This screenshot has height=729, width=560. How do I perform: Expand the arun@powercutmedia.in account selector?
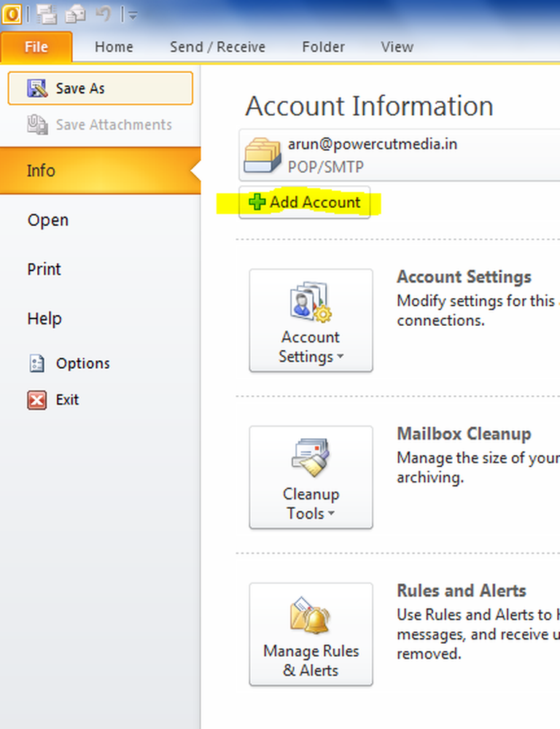pyautogui.click(x=399, y=155)
